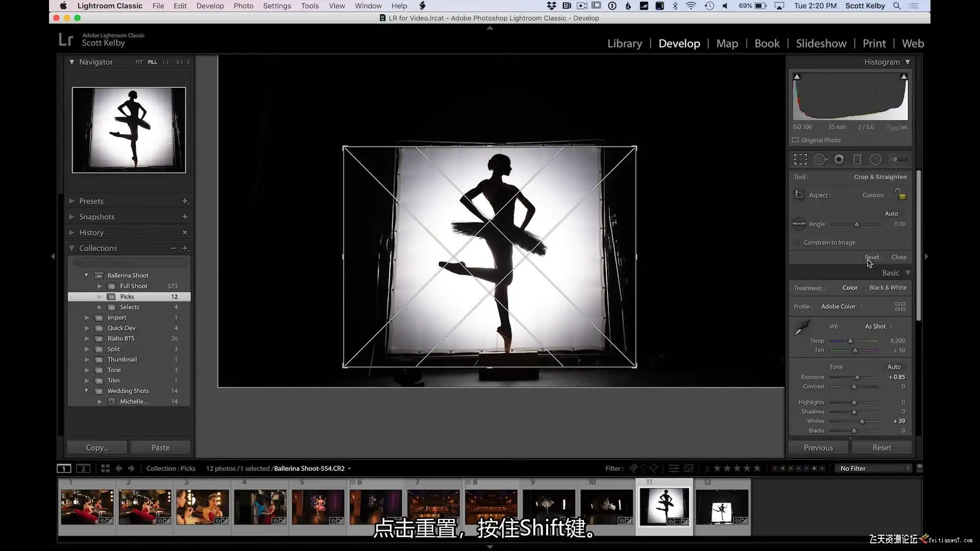The image size is (980, 551).
Task: Click the Copy... button
Action: [x=97, y=447]
